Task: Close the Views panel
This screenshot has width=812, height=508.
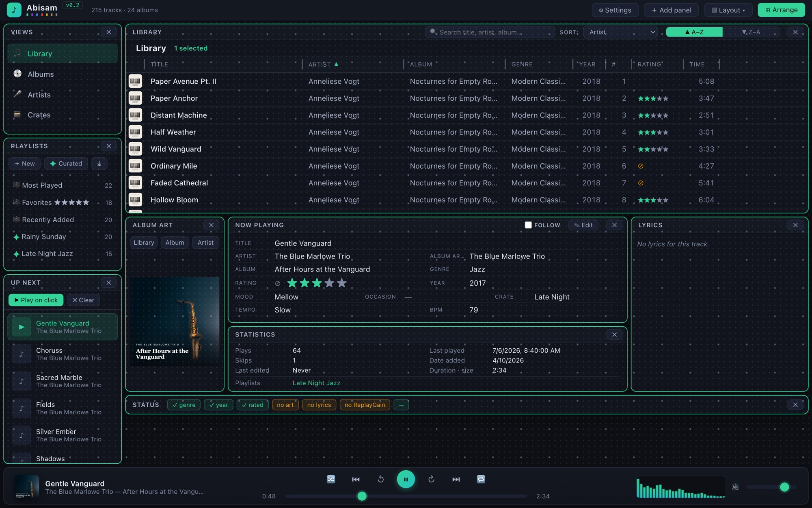Action: [108, 32]
